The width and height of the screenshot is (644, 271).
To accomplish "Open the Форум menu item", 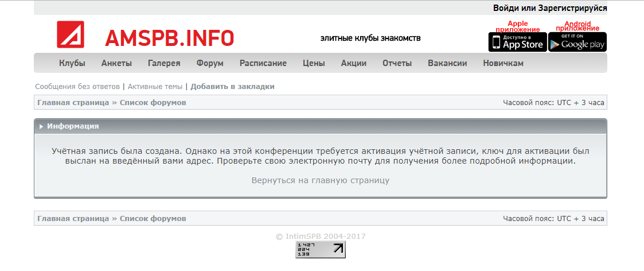I will click(x=210, y=63).
